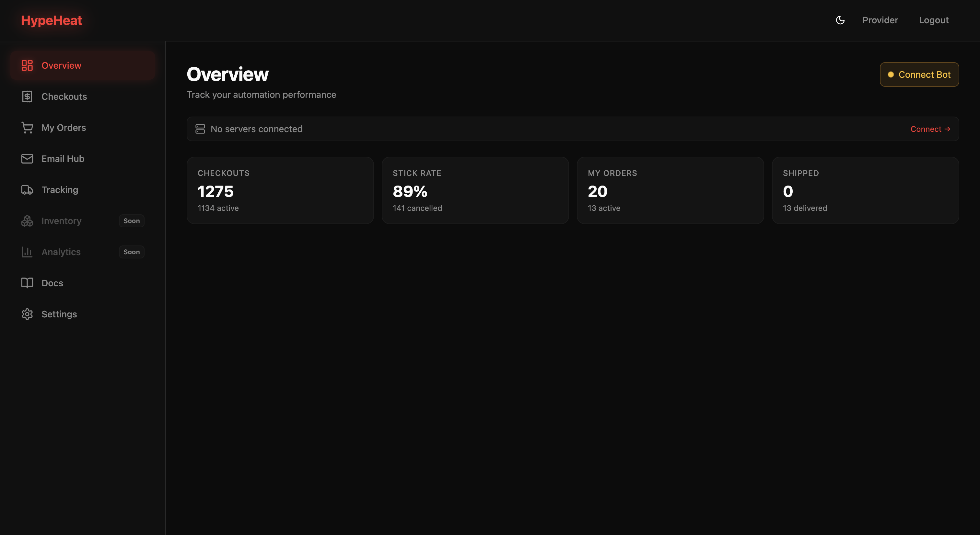Click the "1134 active" text
The width and height of the screenshot is (980, 535).
(218, 208)
